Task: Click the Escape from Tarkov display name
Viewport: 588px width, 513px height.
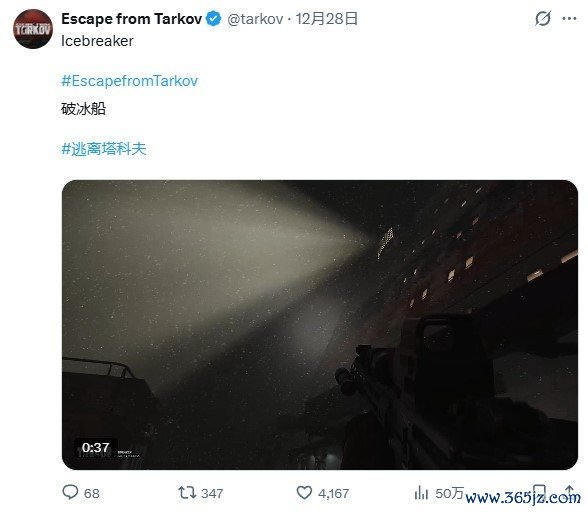Action: (x=132, y=19)
